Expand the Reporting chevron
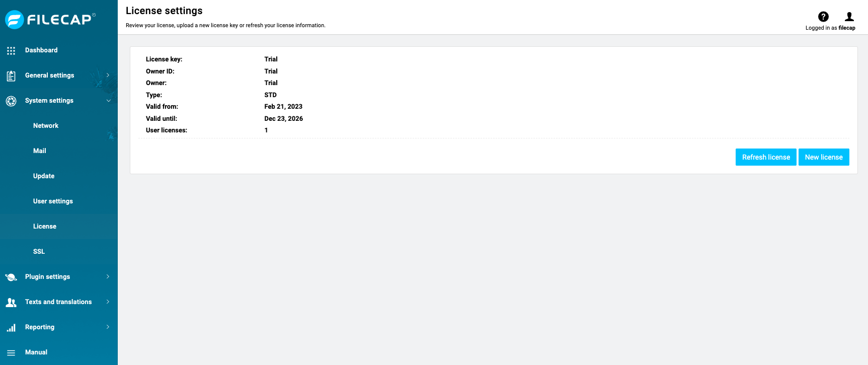 [108, 327]
